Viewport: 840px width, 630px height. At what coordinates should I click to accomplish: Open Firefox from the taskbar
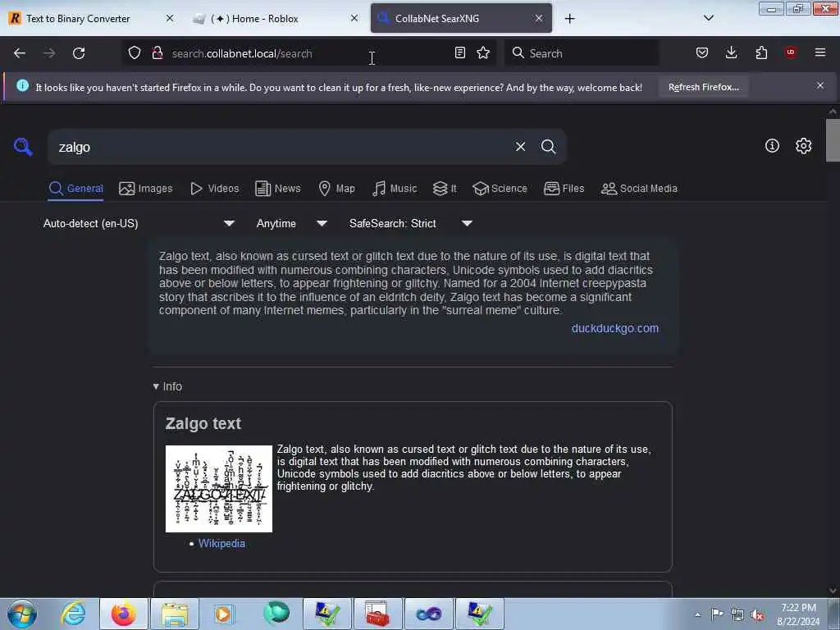[124, 614]
